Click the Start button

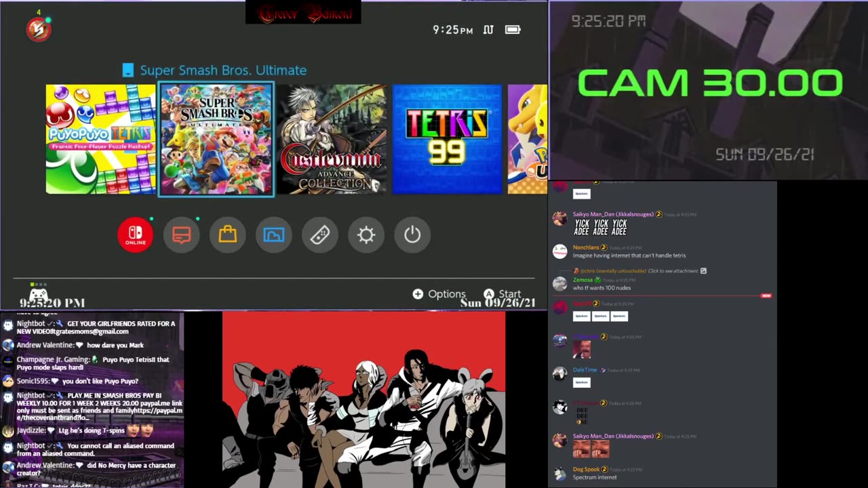pyautogui.click(x=502, y=293)
